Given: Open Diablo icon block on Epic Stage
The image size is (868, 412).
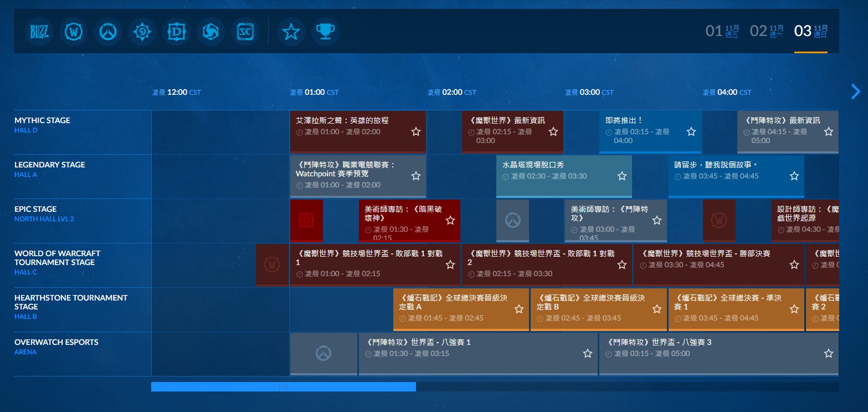Looking at the screenshot, I should [306, 220].
